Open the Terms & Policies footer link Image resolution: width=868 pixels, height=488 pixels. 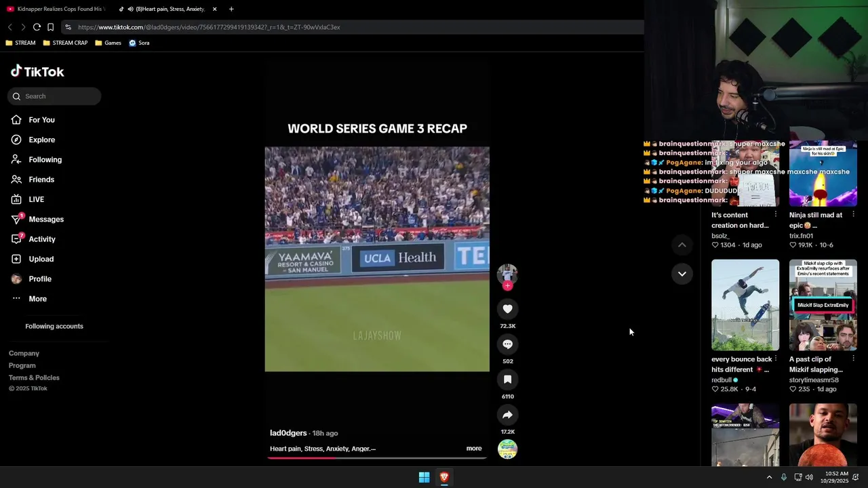[34, 378]
